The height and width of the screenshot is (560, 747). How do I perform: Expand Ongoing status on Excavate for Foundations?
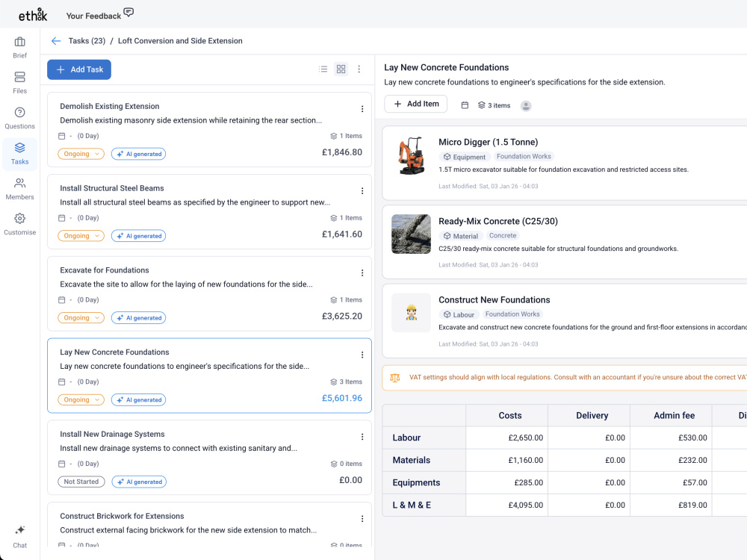point(81,317)
